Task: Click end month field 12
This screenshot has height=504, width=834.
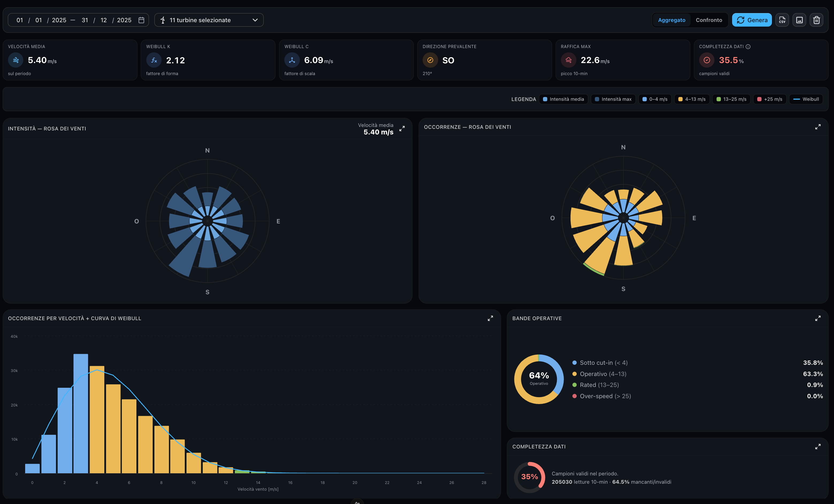Action: 104,20
